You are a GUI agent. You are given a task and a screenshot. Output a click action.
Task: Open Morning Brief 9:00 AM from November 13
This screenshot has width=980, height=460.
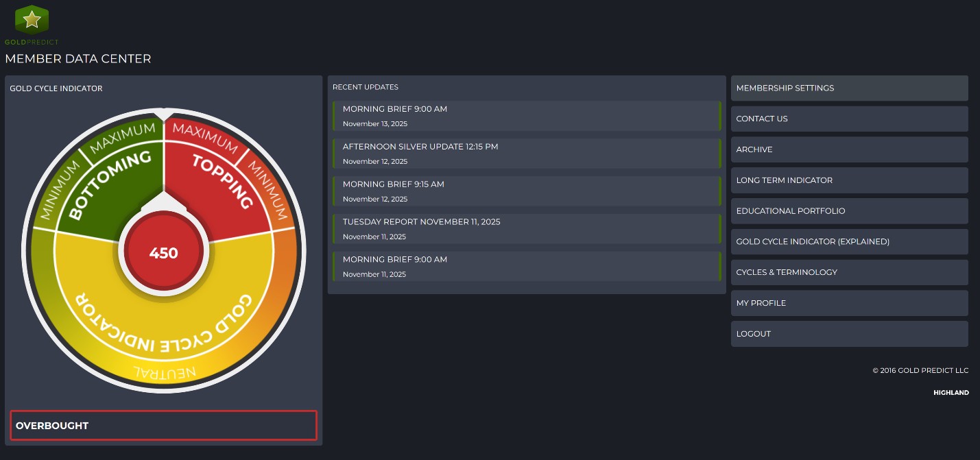(527, 116)
